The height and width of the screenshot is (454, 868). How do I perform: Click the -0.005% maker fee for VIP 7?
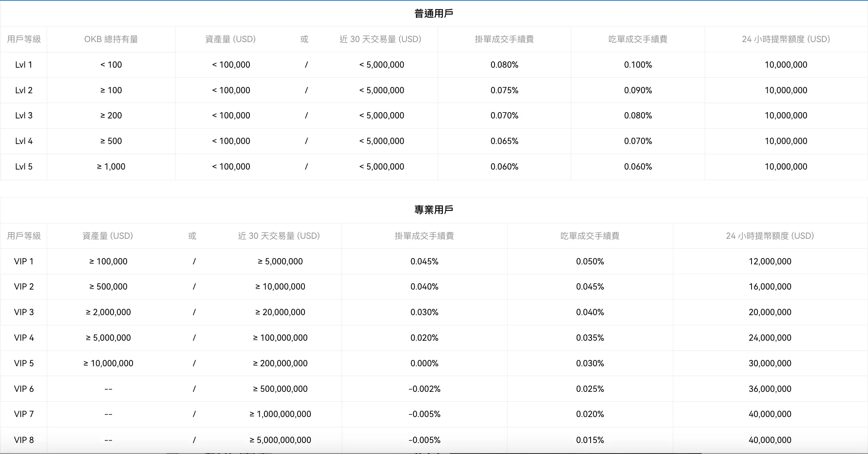click(x=424, y=414)
